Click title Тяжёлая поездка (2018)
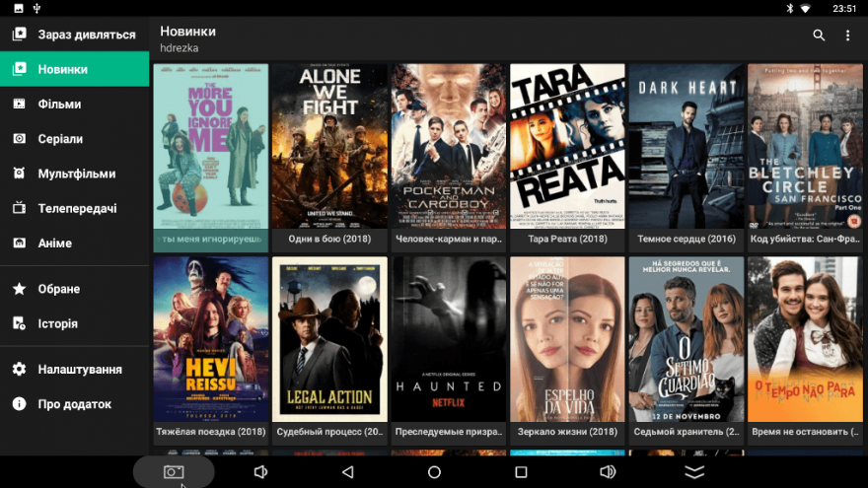 (x=211, y=432)
